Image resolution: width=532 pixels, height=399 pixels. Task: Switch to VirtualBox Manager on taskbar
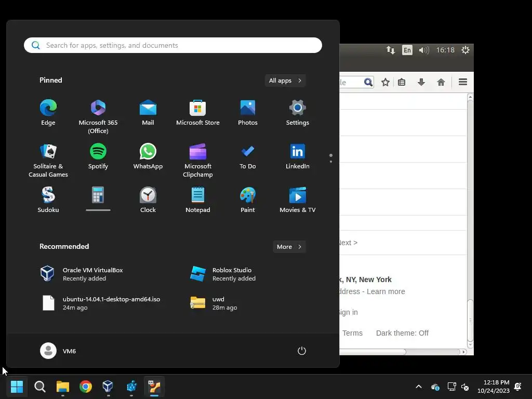coord(108,387)
